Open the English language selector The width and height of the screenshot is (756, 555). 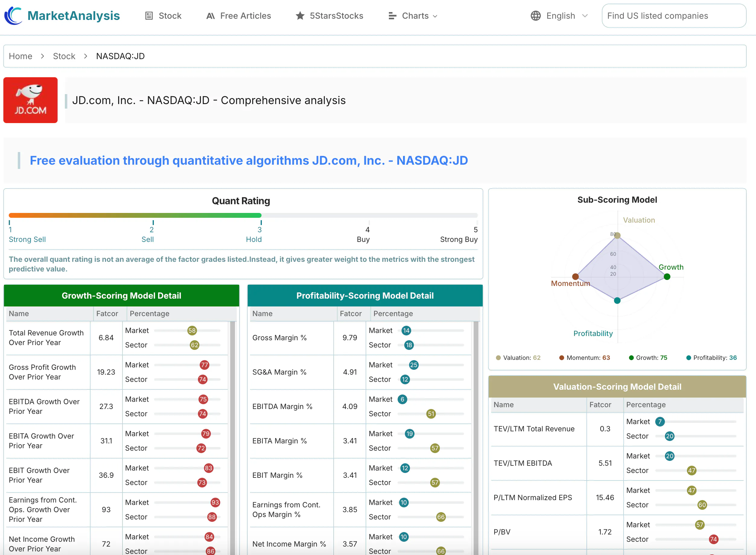559,16
